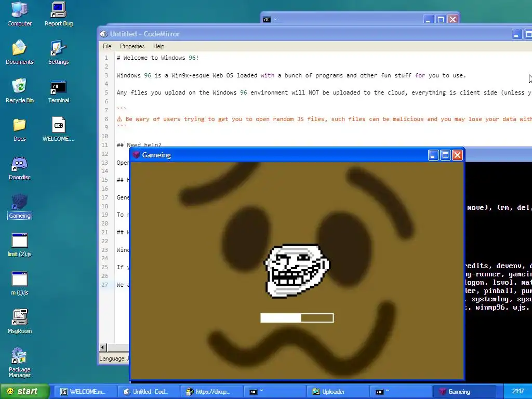Launch the MsgRoom desktop shortcut
Image resolution: width=532 pixels, height=399 pixels.
19,321
